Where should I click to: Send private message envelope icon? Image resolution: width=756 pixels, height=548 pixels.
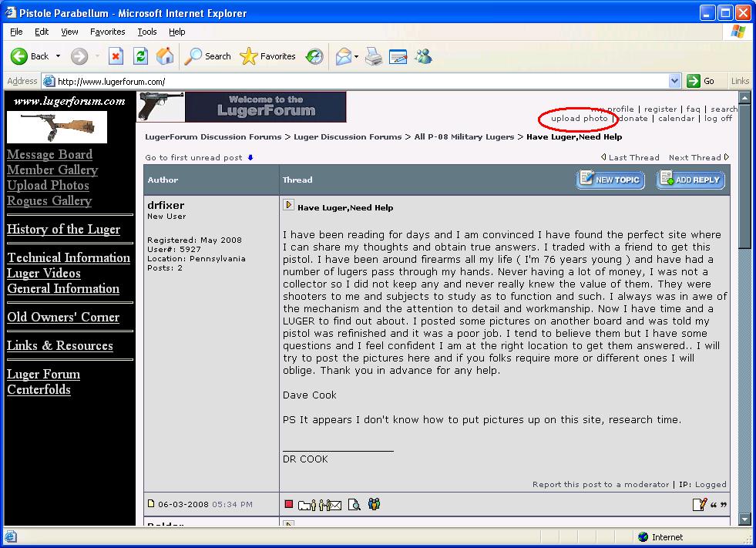click(331, 505)
